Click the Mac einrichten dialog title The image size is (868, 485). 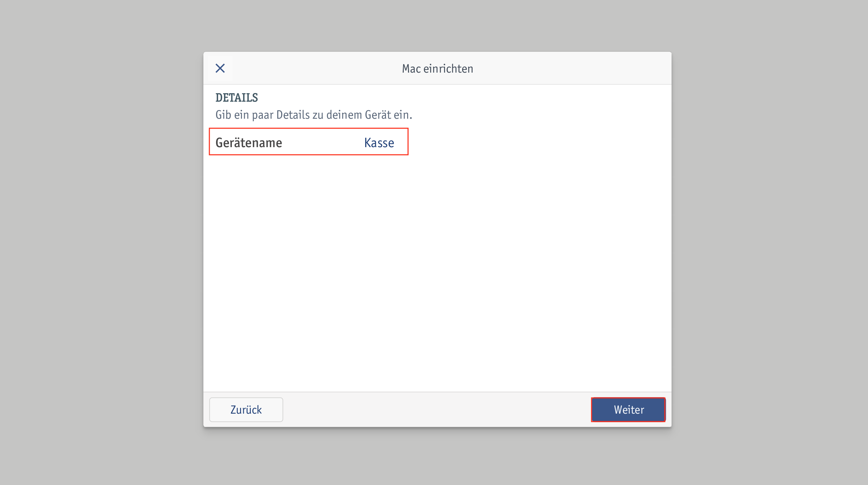tap(437, 69)
